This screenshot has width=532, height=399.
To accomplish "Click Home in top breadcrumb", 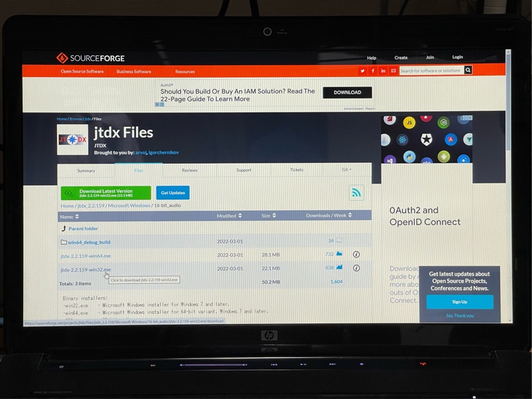I will 62,119.
